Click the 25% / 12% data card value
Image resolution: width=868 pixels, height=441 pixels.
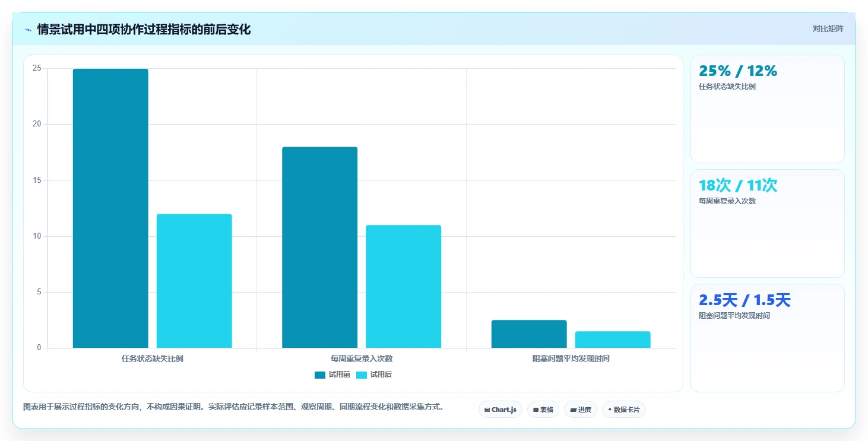738,71
